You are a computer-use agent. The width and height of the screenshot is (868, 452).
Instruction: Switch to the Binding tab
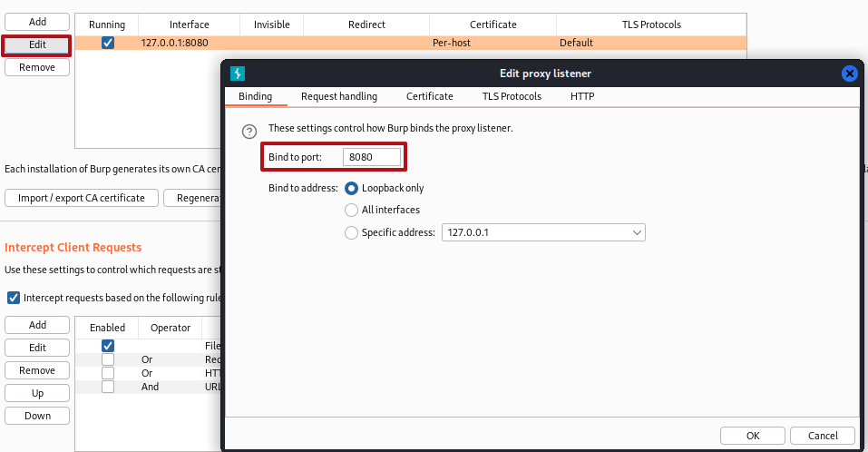pyautogui.click(x=255, y=96)
